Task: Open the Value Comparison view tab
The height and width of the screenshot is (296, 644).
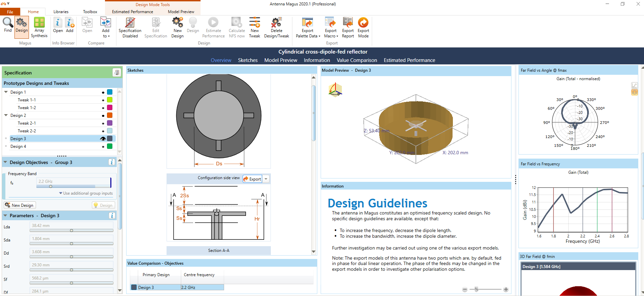Action: click(x=357, y=60)
